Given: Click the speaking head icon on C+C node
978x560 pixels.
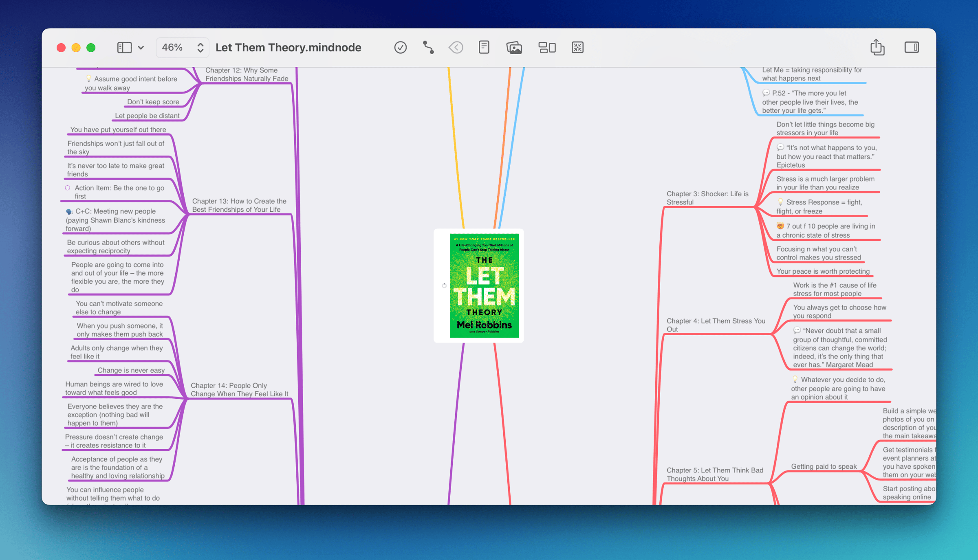Looking at the screenshot, I should 69,211.
